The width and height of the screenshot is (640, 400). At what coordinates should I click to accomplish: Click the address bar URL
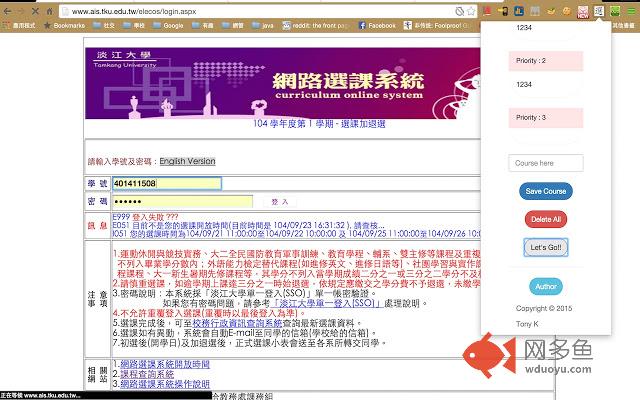tap(134, 11)
